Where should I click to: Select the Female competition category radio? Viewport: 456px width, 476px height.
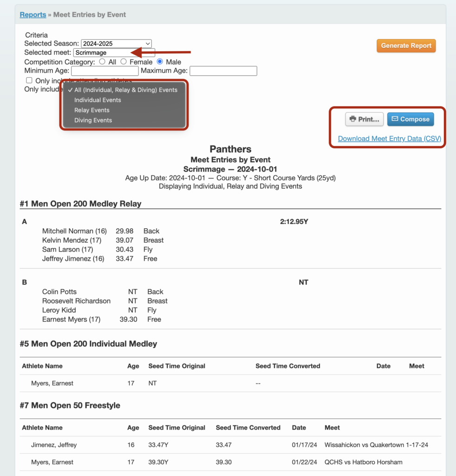(124, 62)
